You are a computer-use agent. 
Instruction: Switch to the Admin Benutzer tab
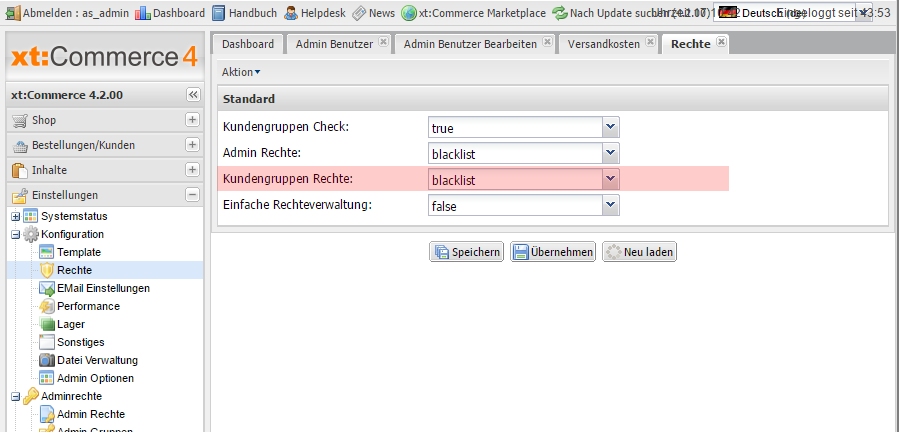pyautogui.click(x=338, y=44)
